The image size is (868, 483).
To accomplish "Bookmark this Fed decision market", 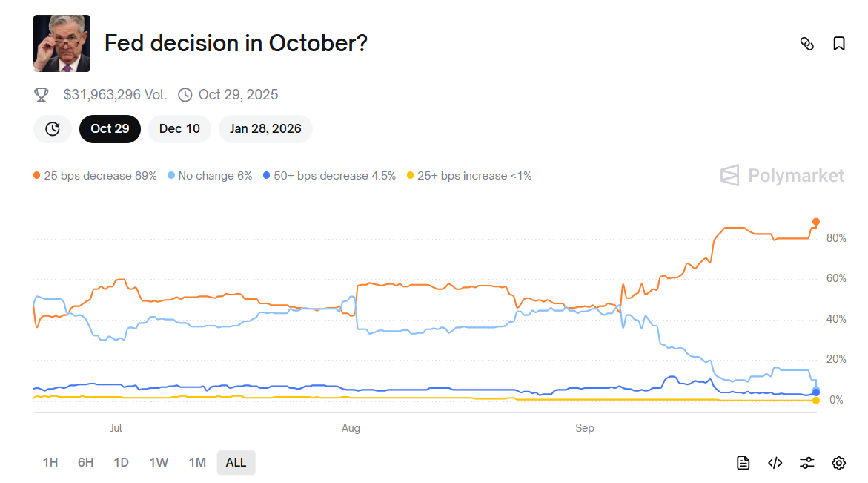I will click(839, 44).
